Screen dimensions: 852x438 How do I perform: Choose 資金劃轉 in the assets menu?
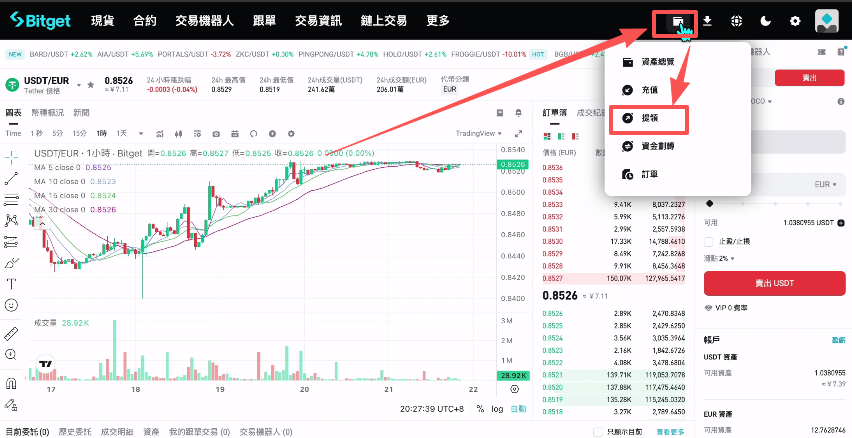click(x=656, y=146)
